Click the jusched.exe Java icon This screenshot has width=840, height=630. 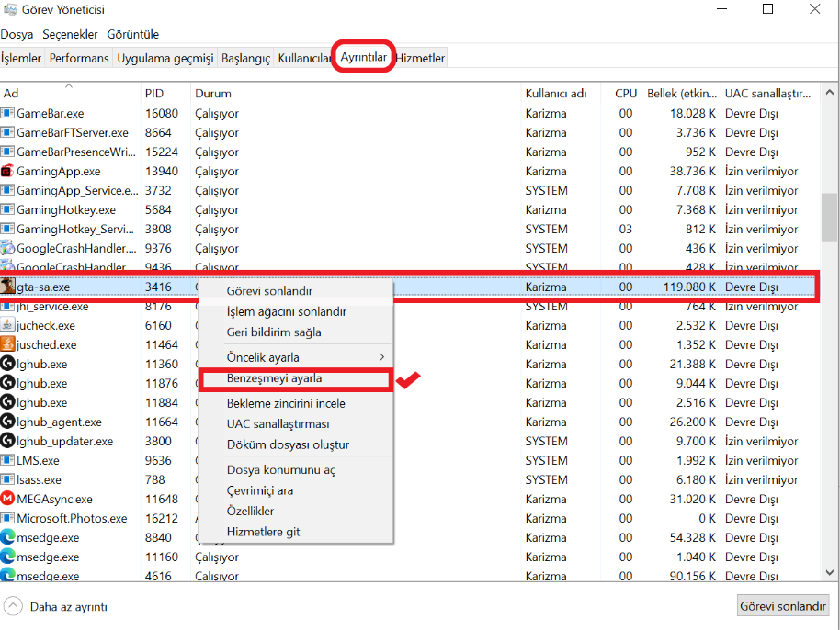(x=7, y=344)
